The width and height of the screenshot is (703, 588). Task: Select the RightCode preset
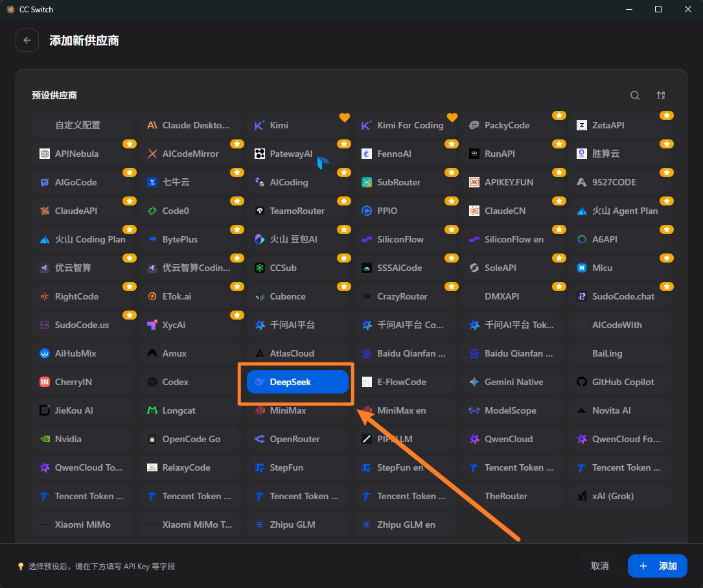click(83, 296)
